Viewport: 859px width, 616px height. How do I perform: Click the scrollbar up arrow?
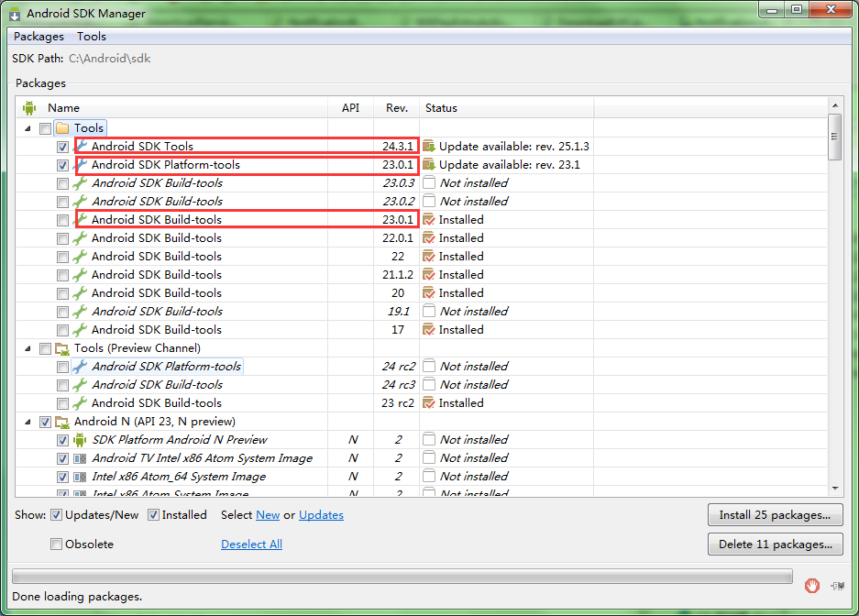pos(835,105)
